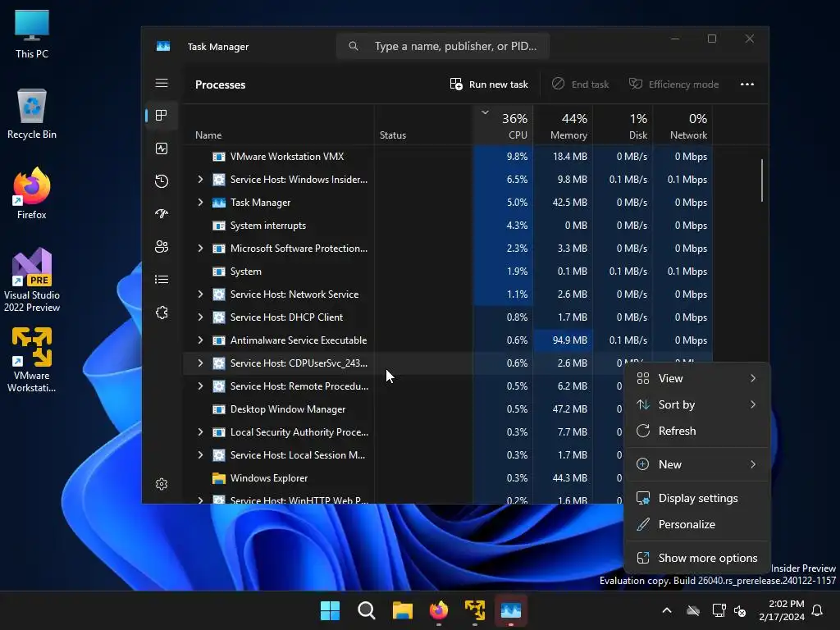Expand Local Security Authority Process row
The width and height of the screenshot is (840, 630).
(200, 432)
